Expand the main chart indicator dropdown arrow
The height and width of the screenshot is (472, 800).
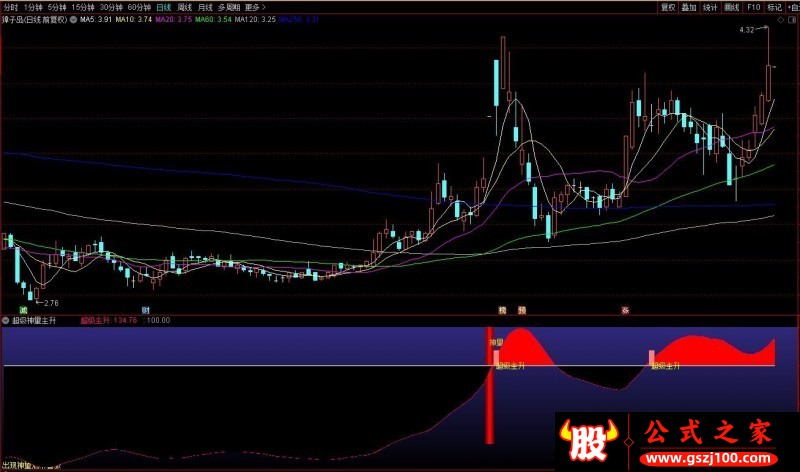click(73, 19)
